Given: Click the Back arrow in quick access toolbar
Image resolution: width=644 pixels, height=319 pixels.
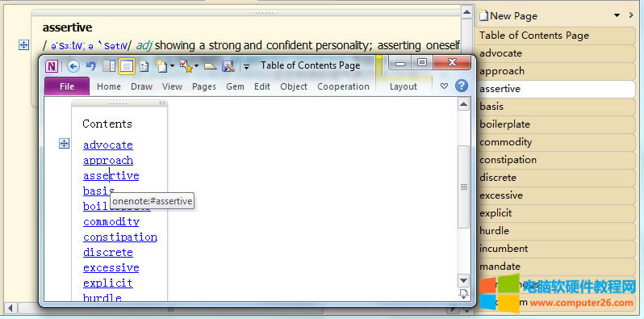Looking at the screenshot, I should (x=73, y=66).
